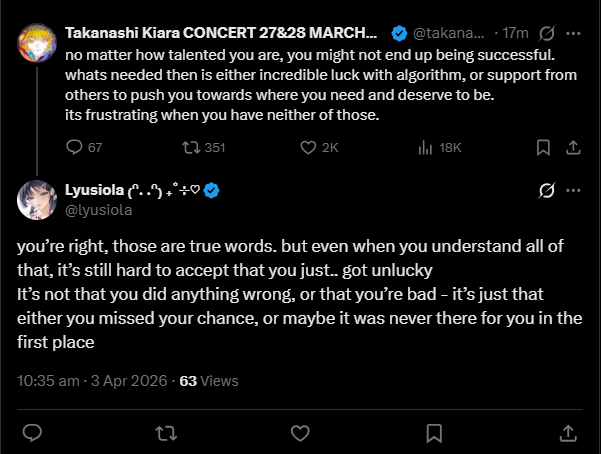Open Lyusiola's profile avatar
This screenshot has width=601, height=454.
tap(34, 200)
